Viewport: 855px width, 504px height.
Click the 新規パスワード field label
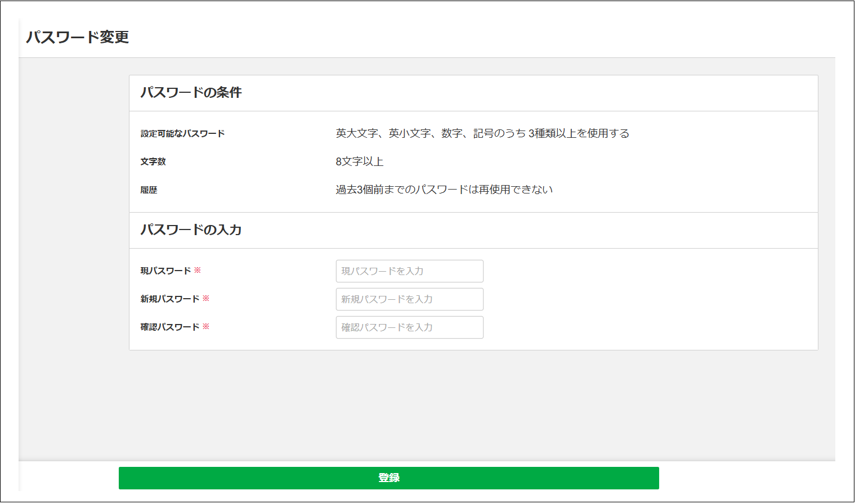[170, 299]
